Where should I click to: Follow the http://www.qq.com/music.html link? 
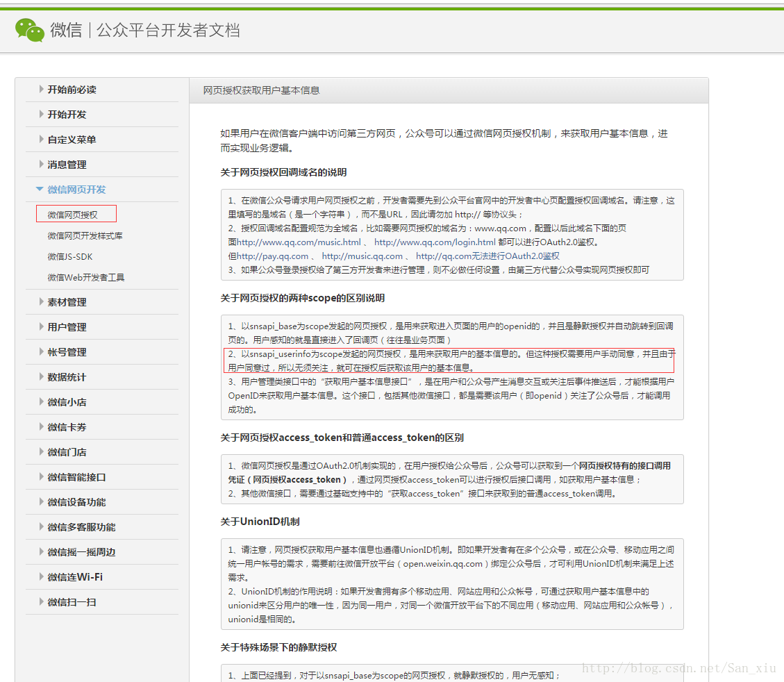coord(299,242)
